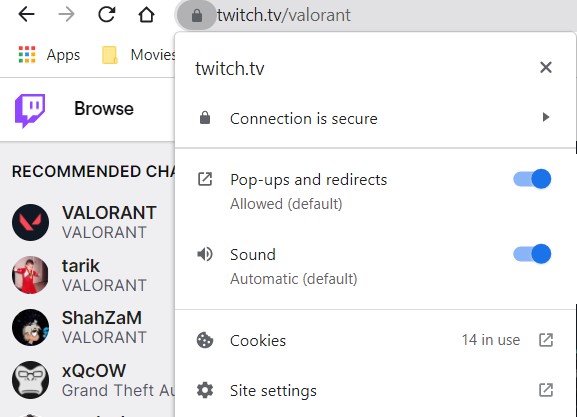
Task: Click the VALORANT channel avatar
Action: pyautogui.click(x=30, y=222)
